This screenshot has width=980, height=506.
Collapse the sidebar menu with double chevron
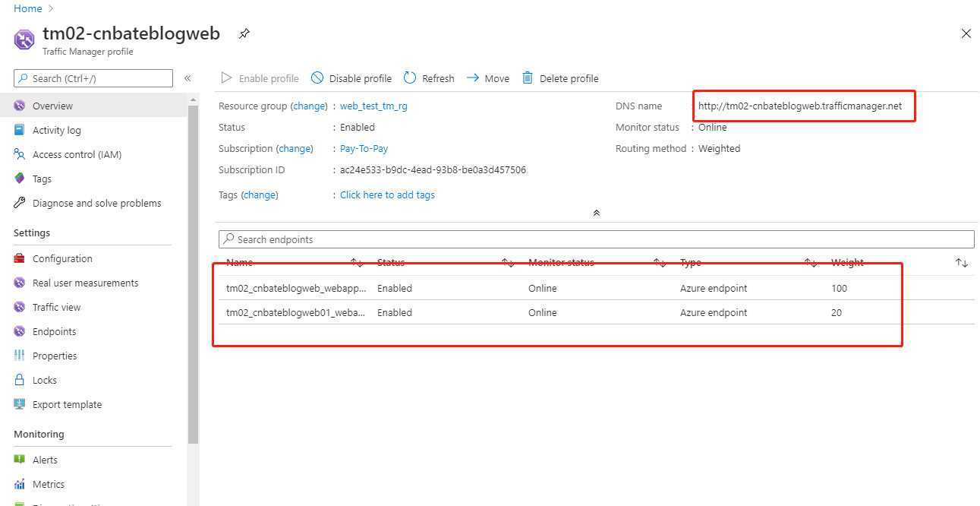[x=187, y=77]
